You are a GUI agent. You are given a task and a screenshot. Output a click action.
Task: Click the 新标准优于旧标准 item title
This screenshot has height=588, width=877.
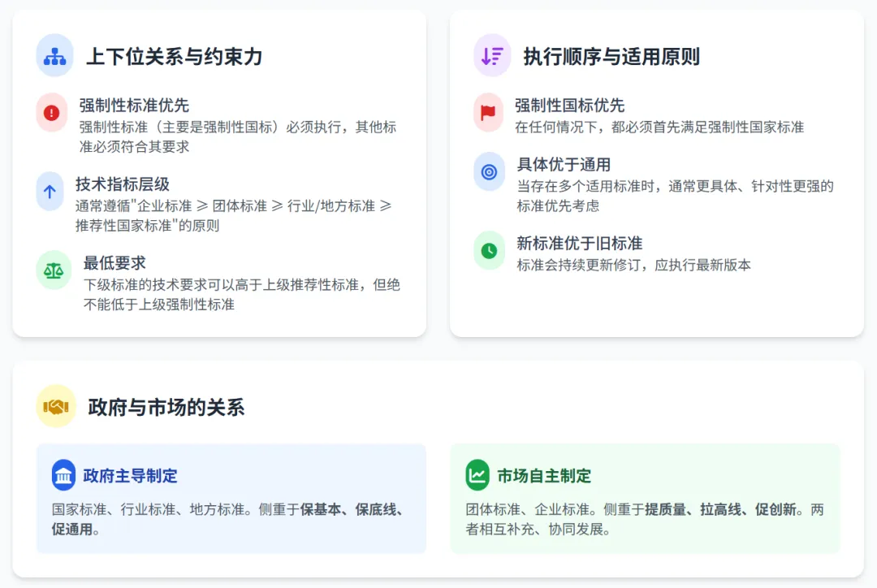[x=579, y=244]
